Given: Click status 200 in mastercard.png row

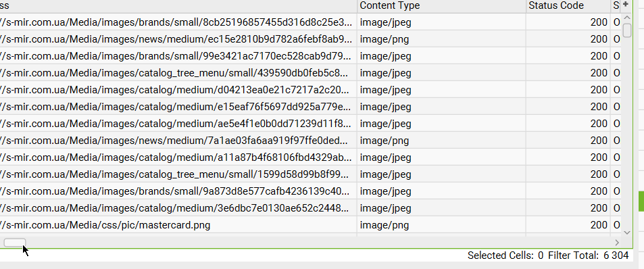Looking at the screenshot, I should coord(568,225).
